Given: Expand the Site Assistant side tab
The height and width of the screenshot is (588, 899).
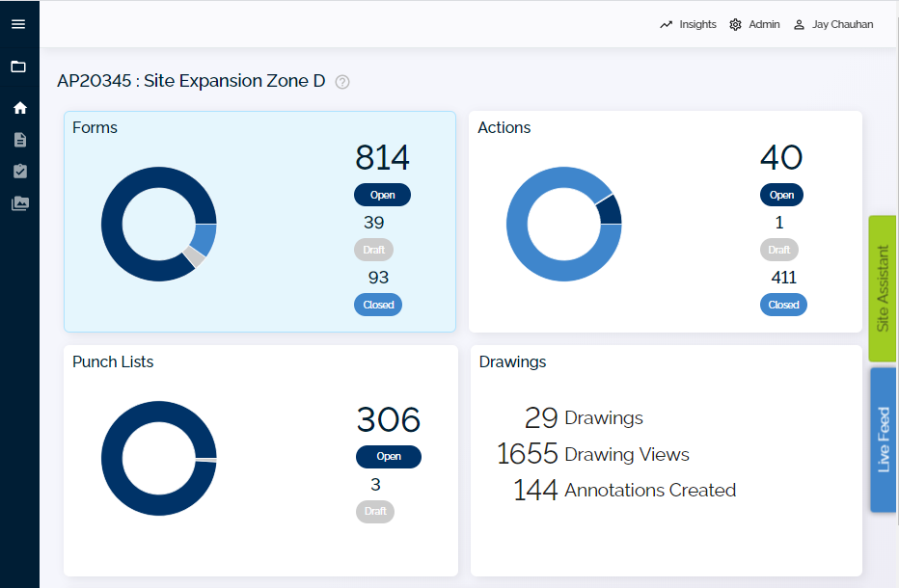Looking at the screenshot, I should 883,288.
